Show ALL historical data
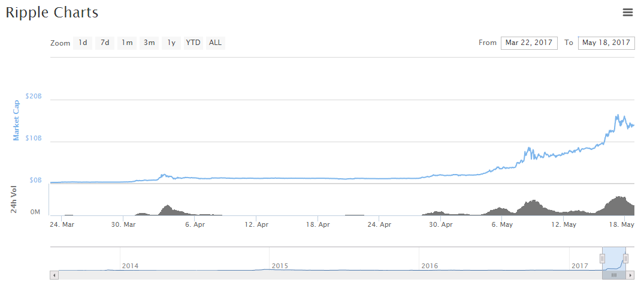The width and height of the screenshot is (644, 288). [x=215, y=43]
